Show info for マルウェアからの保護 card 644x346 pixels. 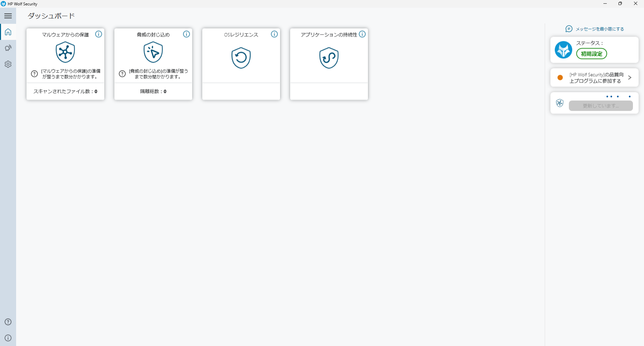[99, 34]
